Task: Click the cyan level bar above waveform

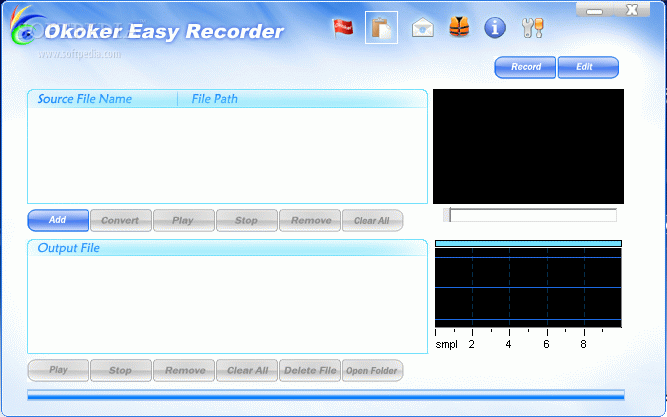Action: (528, 243)
